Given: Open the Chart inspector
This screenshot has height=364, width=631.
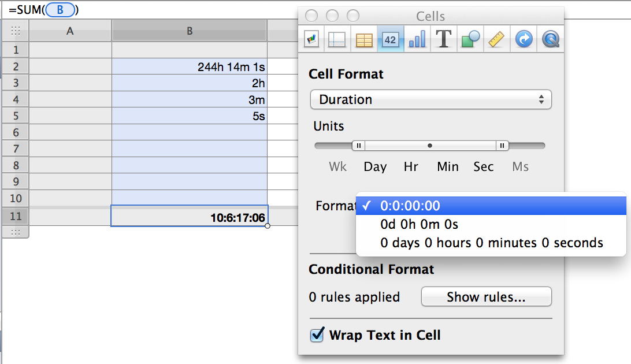Looking at the screenshot, I should (x=417, y=39).
